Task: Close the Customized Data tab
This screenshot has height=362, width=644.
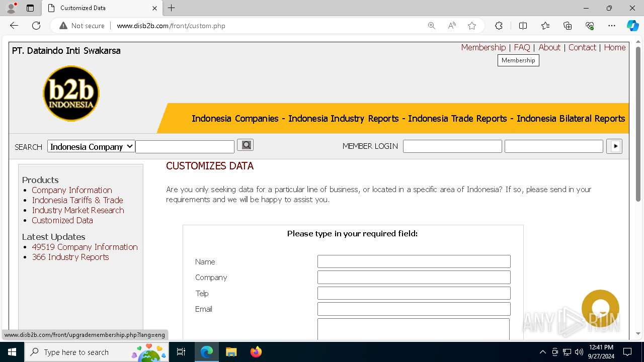Action: click(x=154, y=8)
